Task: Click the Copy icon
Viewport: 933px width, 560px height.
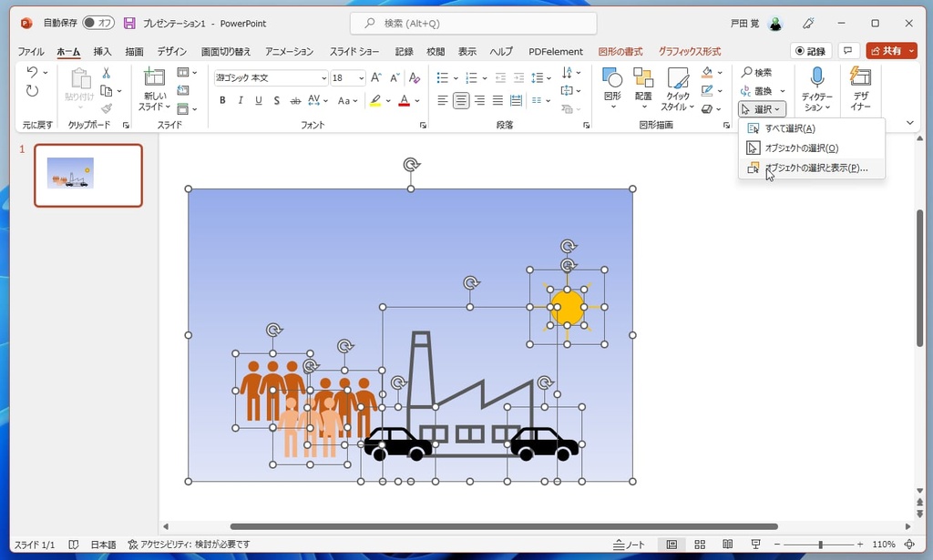Action: click(107, 91)
